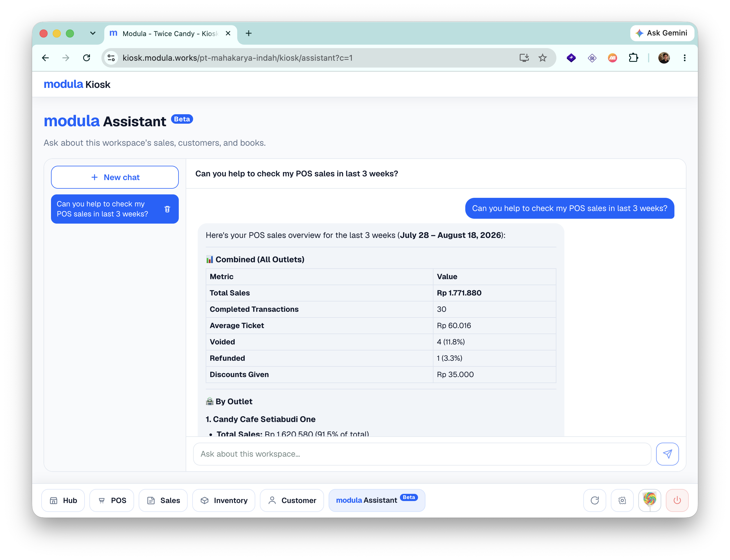Send the message with paper plane button
Screen dimensions: 730x560
coord(667,454)
